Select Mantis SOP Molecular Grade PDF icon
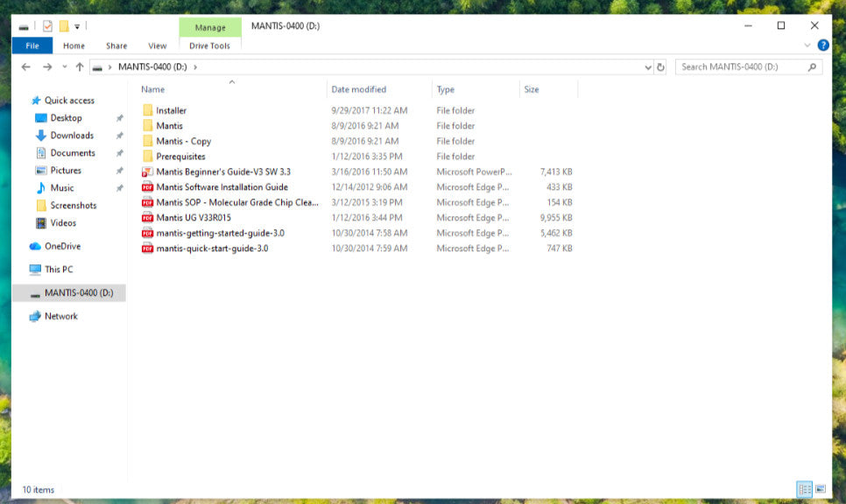This screenshot has width=846, height=504. coord(147,202)
